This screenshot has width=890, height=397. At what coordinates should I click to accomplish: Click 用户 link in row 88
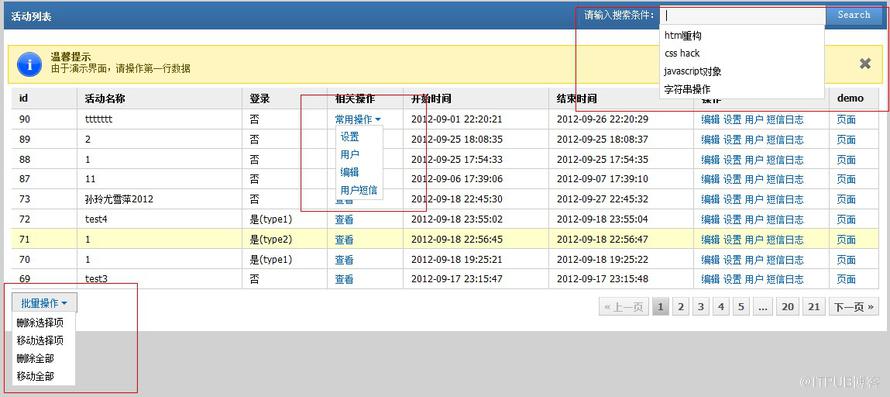(754, 159)
